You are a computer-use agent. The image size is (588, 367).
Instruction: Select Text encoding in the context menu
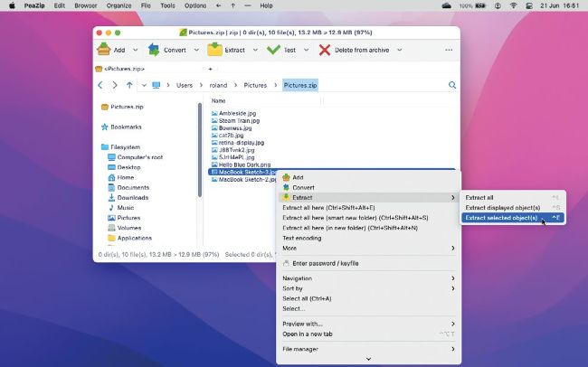pyautogui.click(x=303, y=238)
